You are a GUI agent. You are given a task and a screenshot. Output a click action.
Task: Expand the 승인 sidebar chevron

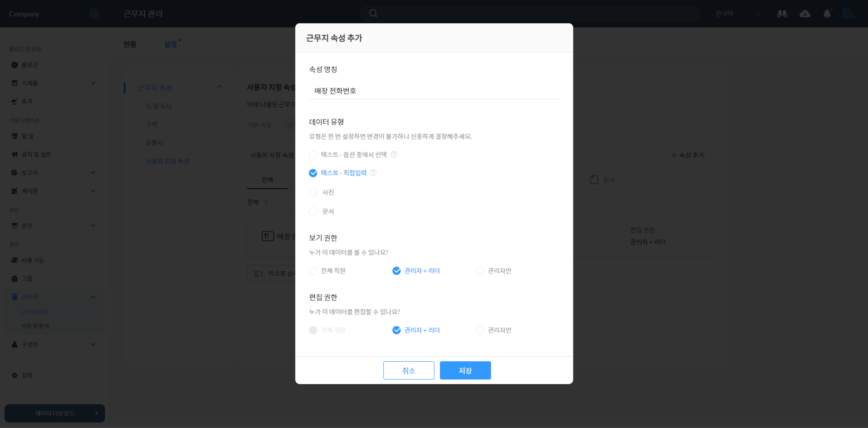[93, 226]
